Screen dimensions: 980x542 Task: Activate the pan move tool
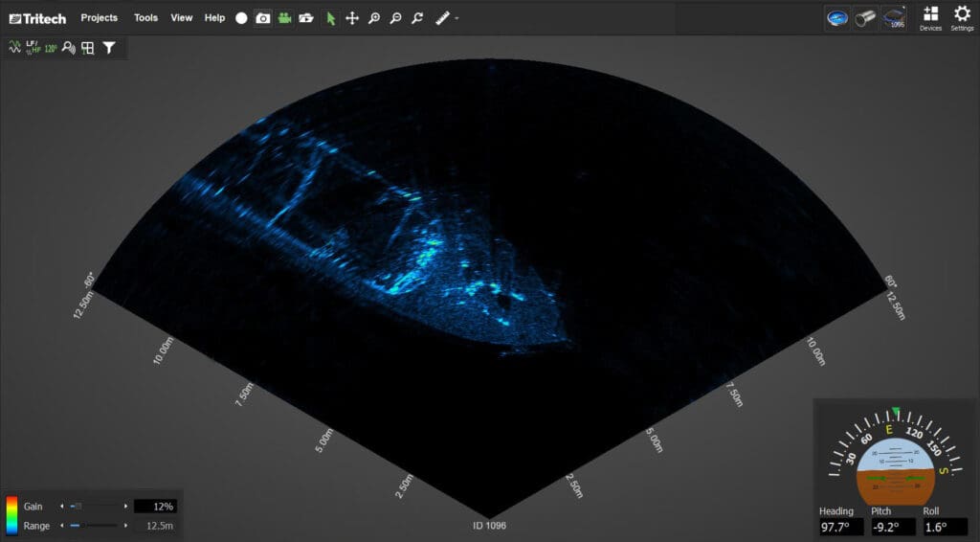(x=352, y=18)
